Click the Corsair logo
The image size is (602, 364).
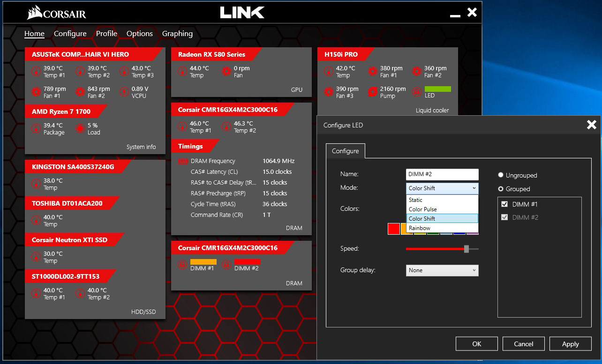click(57, 13)
